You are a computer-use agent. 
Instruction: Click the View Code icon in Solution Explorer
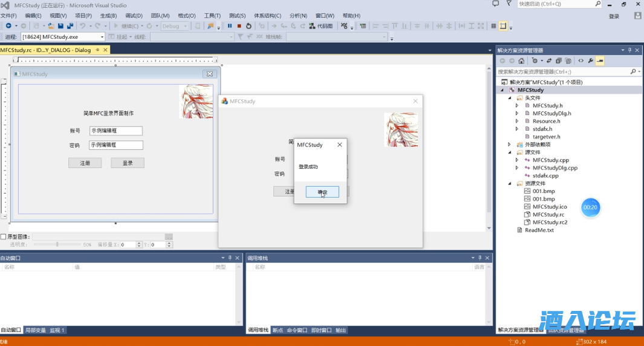[581, 60]
